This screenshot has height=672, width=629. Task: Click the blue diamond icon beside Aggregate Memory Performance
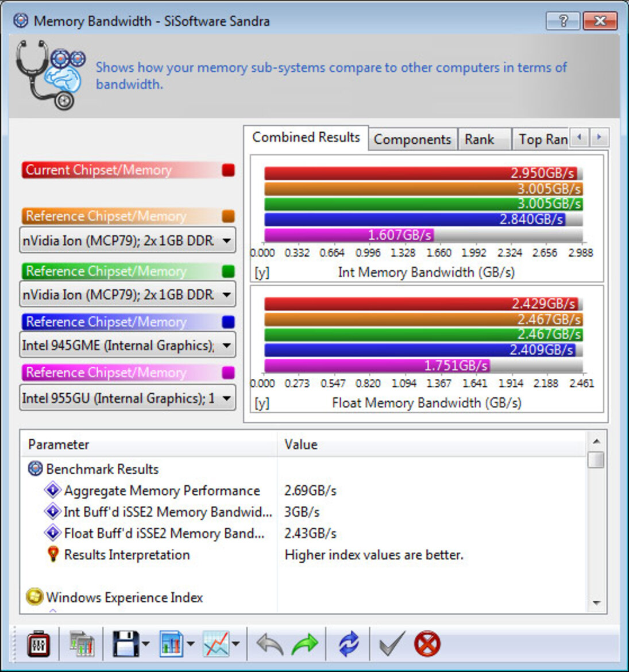point(53,490)
